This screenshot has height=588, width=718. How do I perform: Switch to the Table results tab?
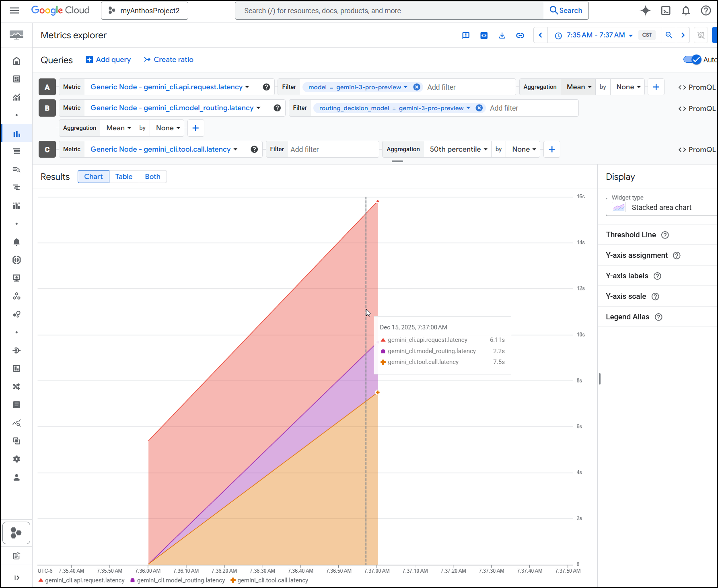(x=124, y=177)
